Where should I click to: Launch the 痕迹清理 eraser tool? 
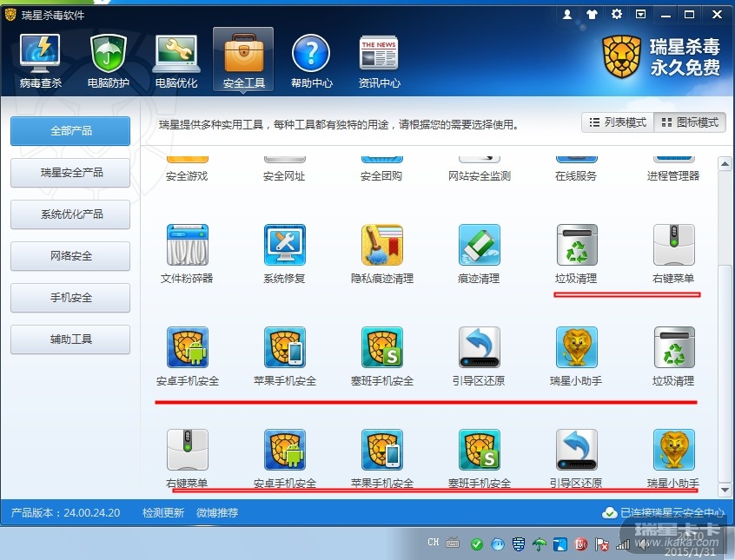point(479,245)
